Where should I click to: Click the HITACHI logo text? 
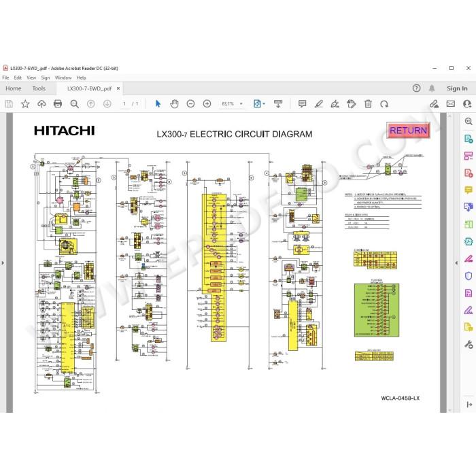pos(65,131)
